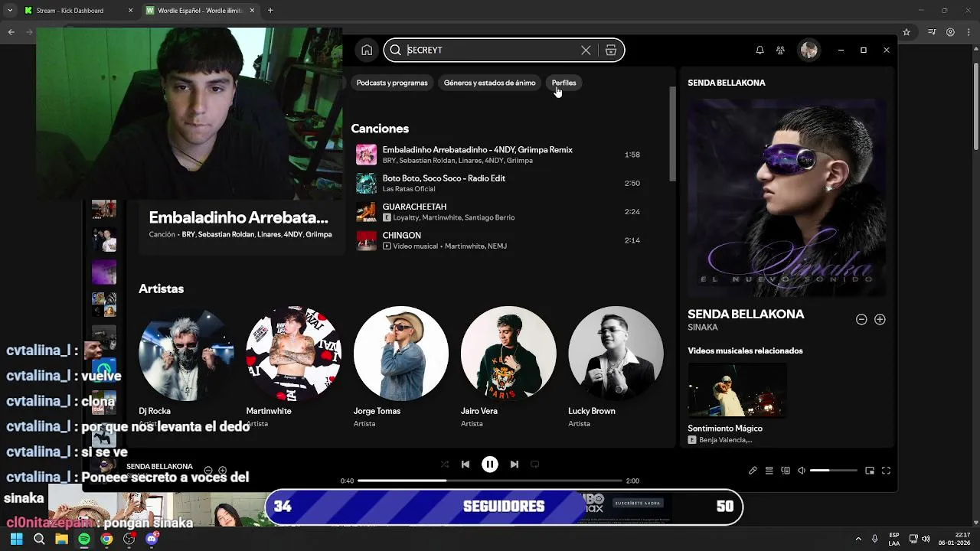Click the Boto Boto song cover thumbnail
This screenshot has height=551, width=980.
click(366, 183)
